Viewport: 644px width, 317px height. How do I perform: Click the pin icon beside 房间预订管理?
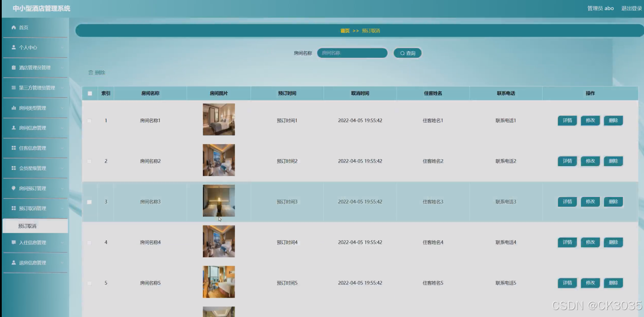pos(13,188)
